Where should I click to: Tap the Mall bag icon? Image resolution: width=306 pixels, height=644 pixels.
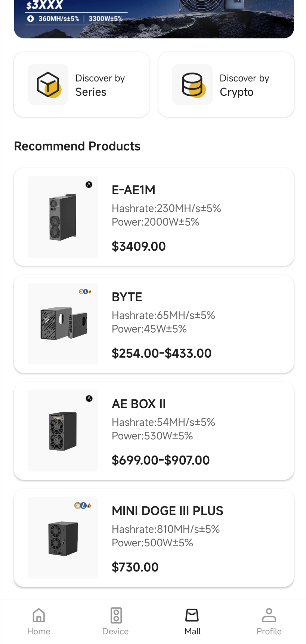[x=192, y=615]
